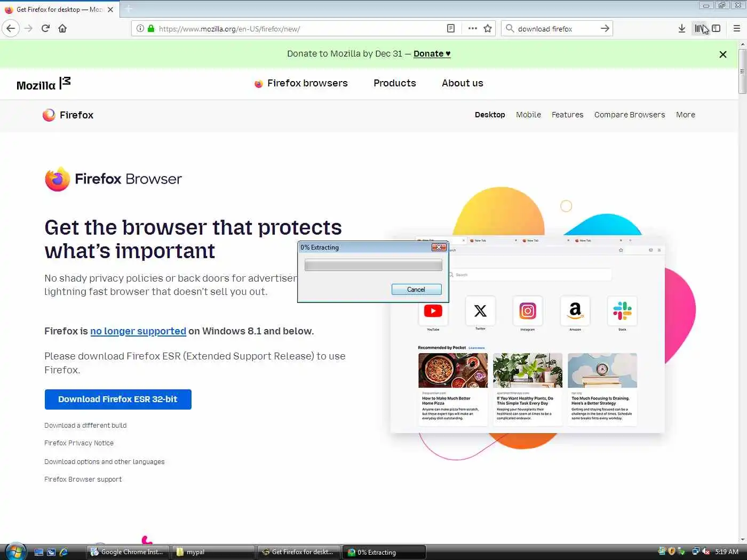Open the Products menu
Image resolution: width=747 pixels, height=560 pixels.
(395, 83)
